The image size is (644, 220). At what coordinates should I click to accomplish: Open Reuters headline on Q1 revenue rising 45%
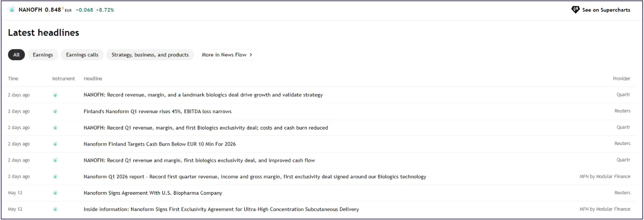[x=157, y=111]
